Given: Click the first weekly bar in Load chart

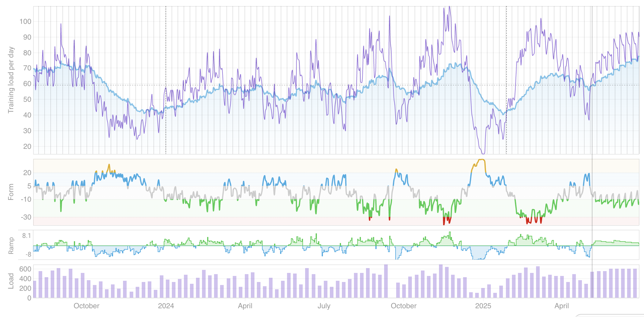Looking at the screenshot, I should point(35,289).
